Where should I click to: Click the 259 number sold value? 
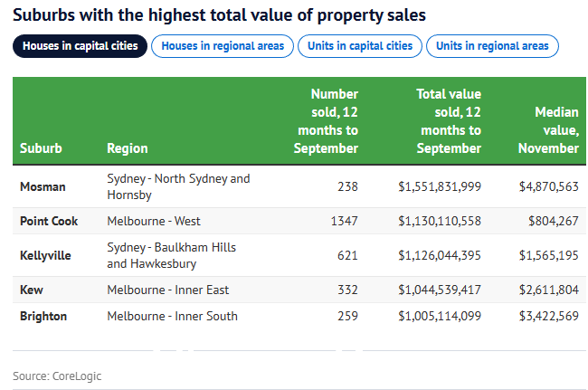pyautogui.click(x=347, y=316)
